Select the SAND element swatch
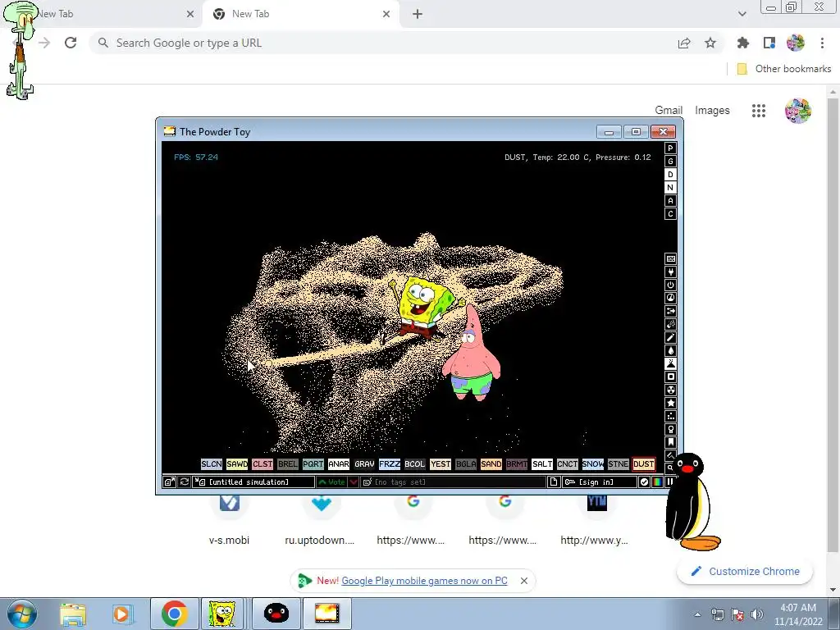 tap(491, 464)
